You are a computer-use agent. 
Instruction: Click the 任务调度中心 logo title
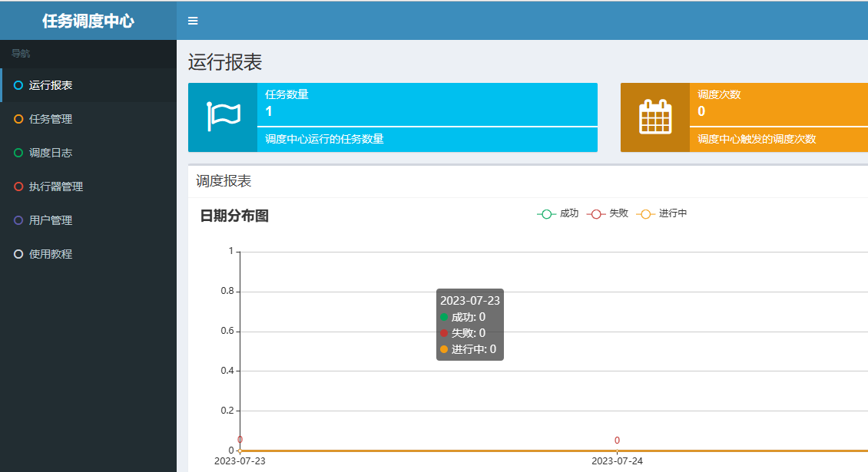click(x=88, y=21)
